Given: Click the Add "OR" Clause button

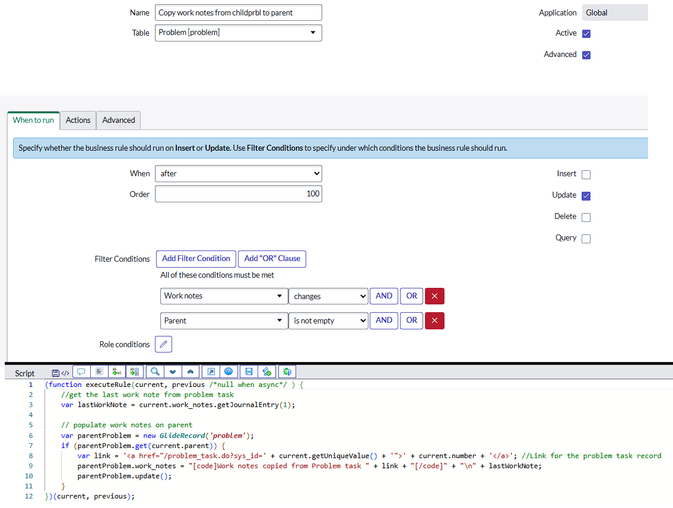Looking at the screenshot, I should pyautogui.click(x=272, y=259).
